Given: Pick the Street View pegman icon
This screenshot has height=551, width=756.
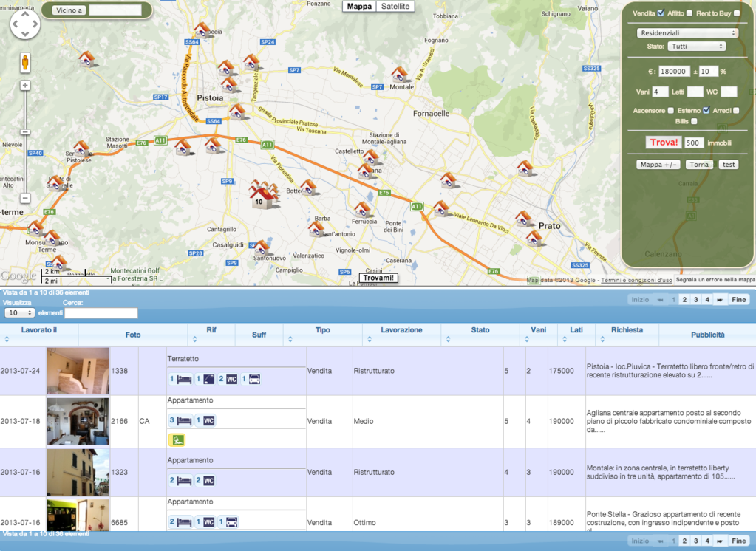Looking at the screenshot, I should [x=25, y=63].
